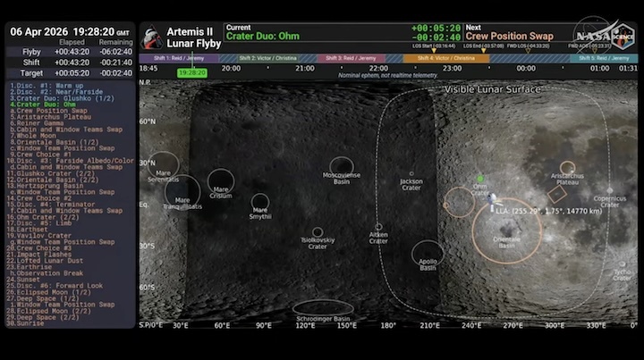The image size is (644, 360).
Task: Select list item '6.Reiner Gamma'
Action: pyautogui.click(x=37, y=123)
